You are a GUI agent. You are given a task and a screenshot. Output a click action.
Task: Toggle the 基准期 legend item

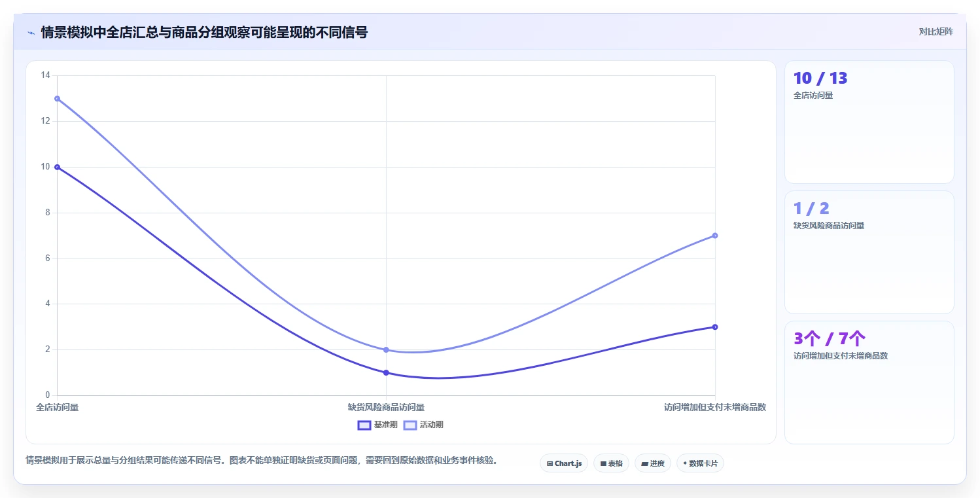tap(377, 425)
